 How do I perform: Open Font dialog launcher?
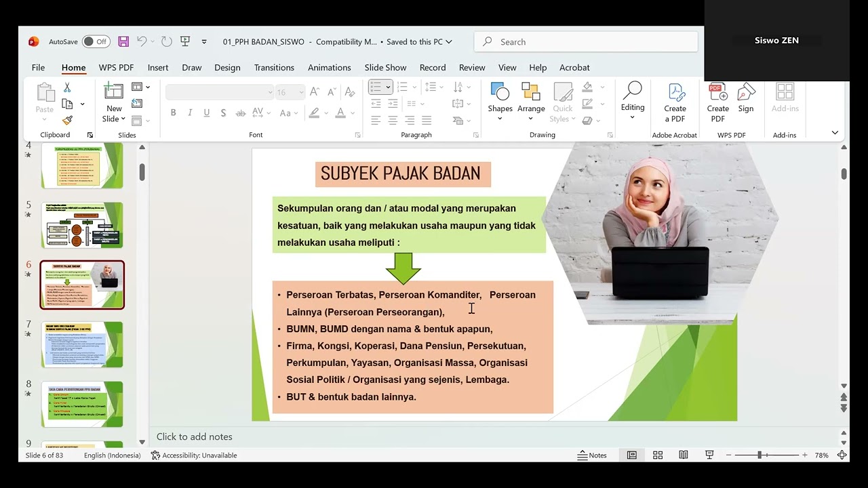pos(357,135)
